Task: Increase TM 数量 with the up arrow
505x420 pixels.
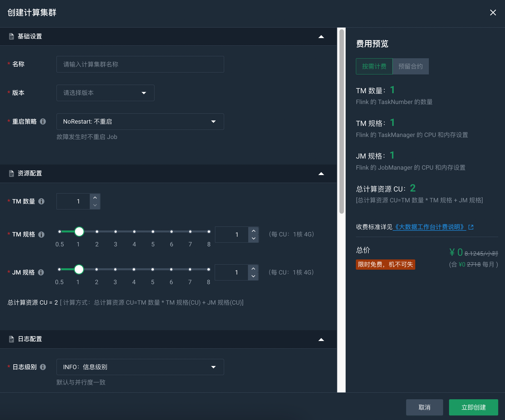Action: pyautogui.click(x=95, y=197)
